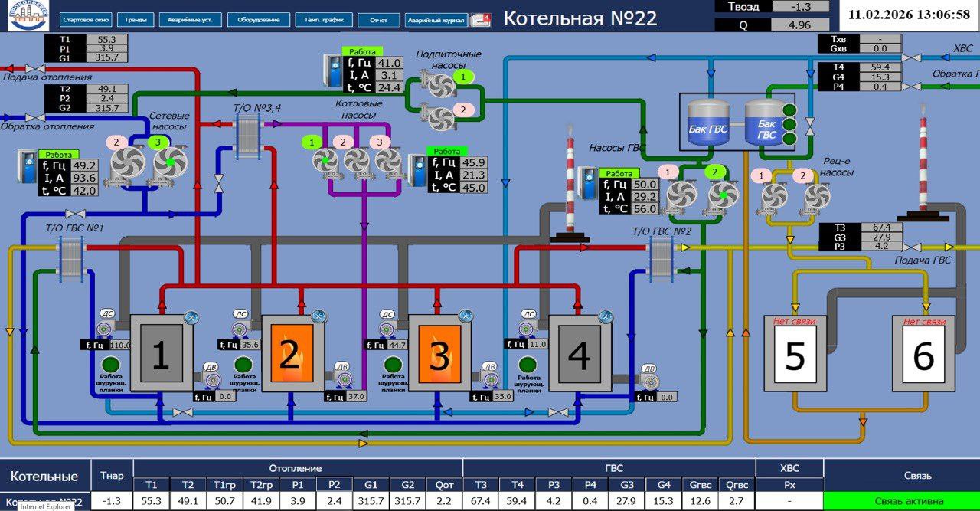Click the Т/О ГВС №2 heat exchanger

pyautogui.click(x=661, y=254)
